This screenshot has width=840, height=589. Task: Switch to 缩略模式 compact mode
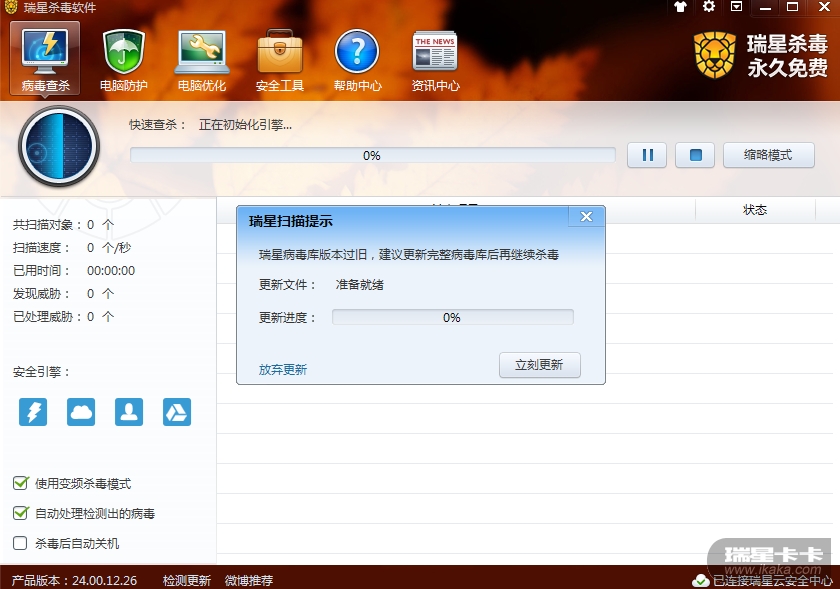pyautogui.click(x=769, y=155)
